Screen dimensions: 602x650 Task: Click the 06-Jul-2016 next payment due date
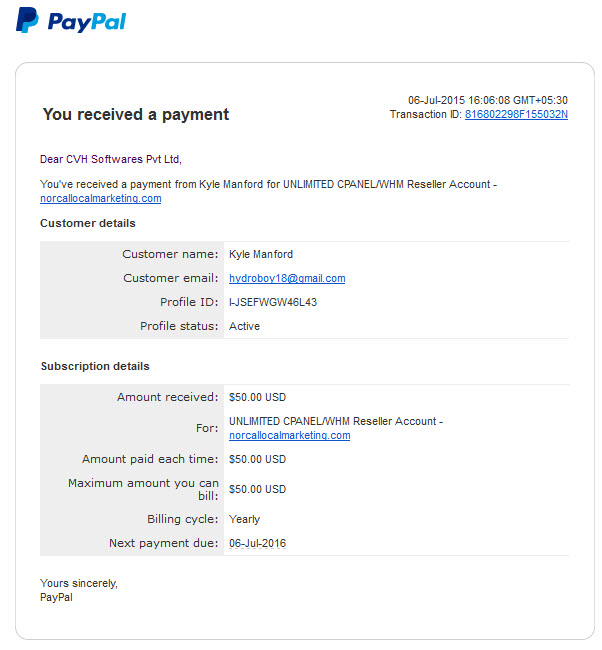(257, 543)
